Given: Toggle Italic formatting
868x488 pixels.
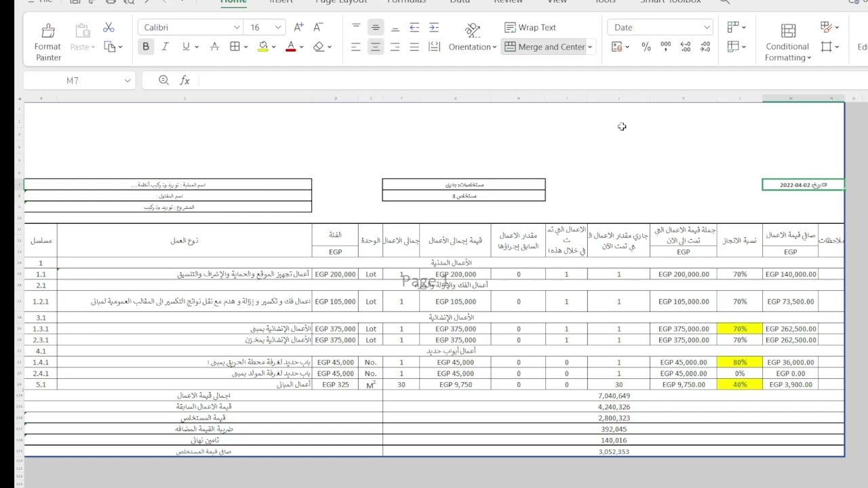Looking at the screenshot, I should (165, 47).
